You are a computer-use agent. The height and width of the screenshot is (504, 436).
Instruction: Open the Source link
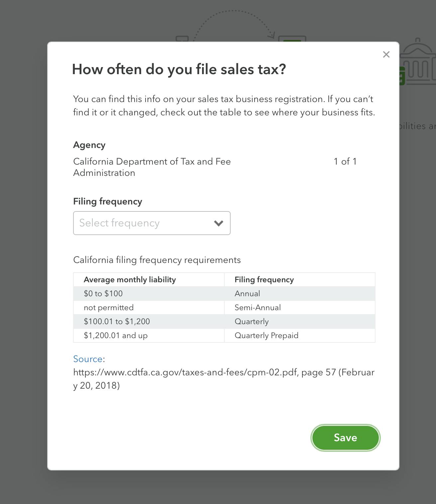(87, 359)
